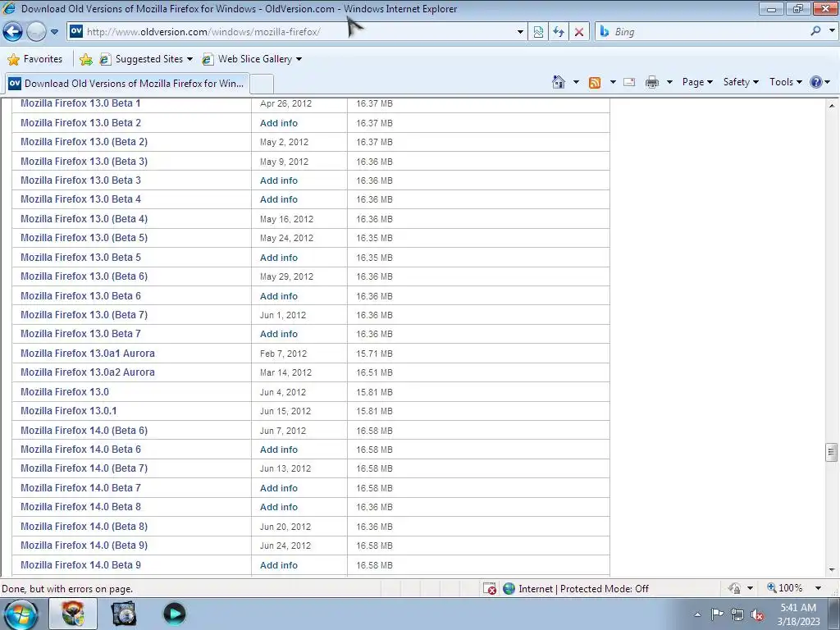Open Mozilla Firefox 14.0 (Beta 6) link

[84, 430]
